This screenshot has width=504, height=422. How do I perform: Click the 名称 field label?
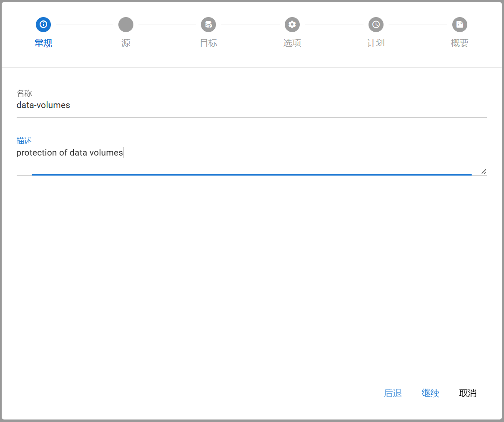click(x=24, y=93)
